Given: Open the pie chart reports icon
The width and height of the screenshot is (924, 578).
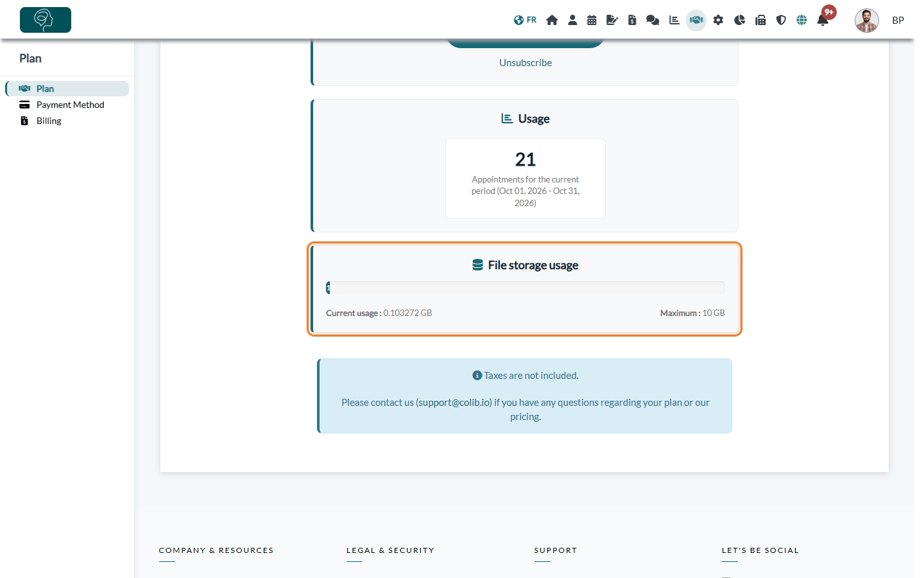Looking at the screenshot, I should coord(739,20).
